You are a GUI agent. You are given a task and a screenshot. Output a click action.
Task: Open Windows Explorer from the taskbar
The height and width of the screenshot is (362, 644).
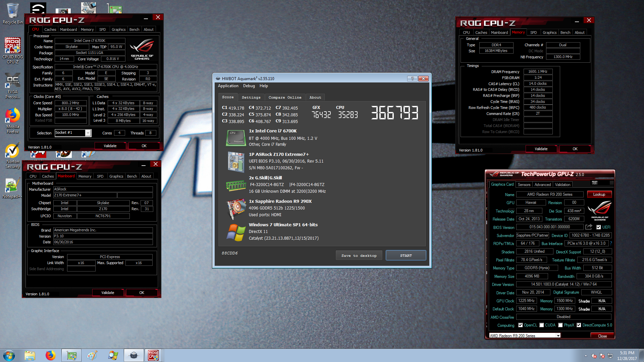click(30, 355)
